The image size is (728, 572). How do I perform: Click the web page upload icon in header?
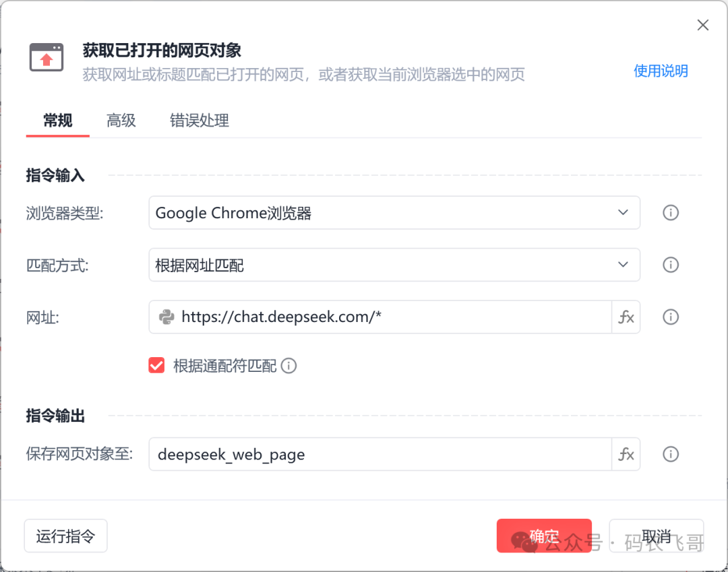tap(47, 57)
